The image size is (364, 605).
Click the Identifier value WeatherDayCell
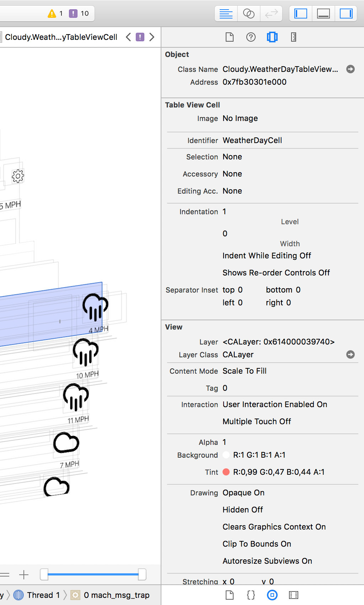[252, 141]
